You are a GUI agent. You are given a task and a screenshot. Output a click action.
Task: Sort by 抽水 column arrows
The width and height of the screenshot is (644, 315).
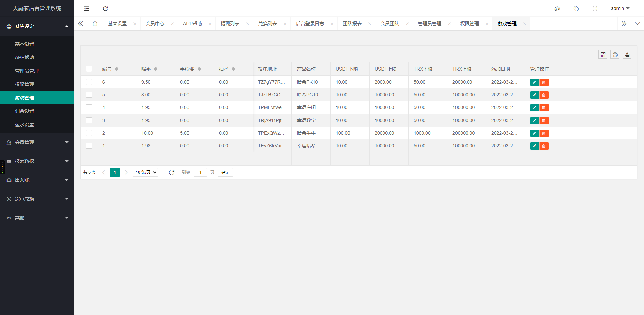tap(233, 69)
